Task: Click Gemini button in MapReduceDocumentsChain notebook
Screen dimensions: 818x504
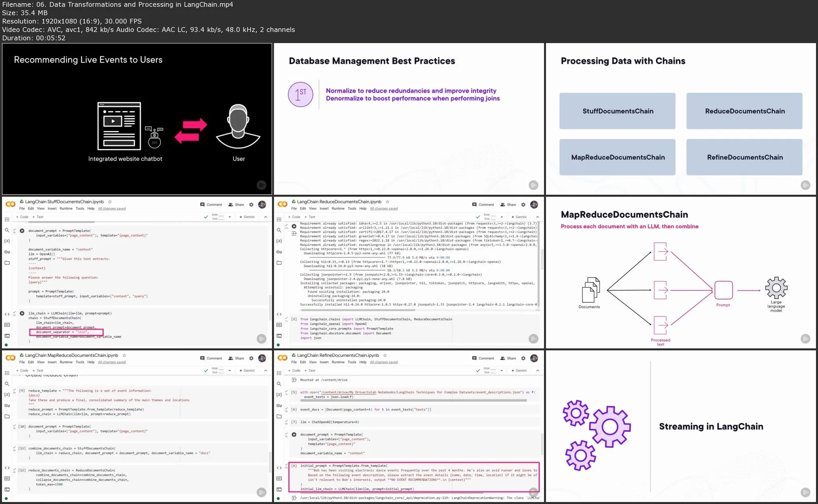Action: [247, 371]
